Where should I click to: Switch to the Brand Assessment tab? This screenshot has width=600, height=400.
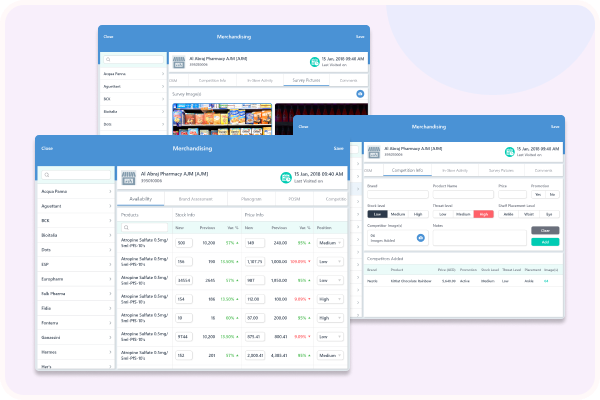[x=197, y=199]
